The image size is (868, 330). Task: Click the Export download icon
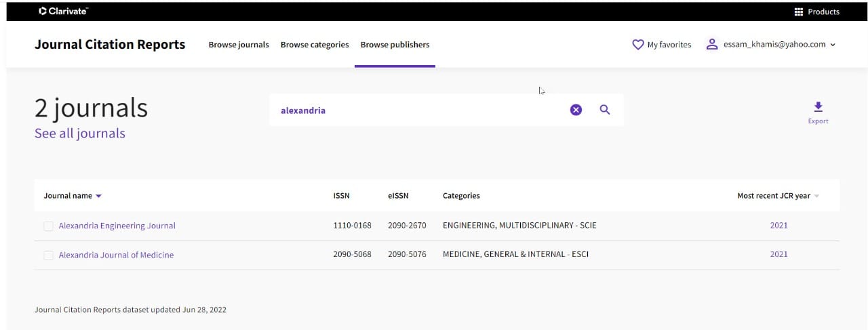(818, 107)
